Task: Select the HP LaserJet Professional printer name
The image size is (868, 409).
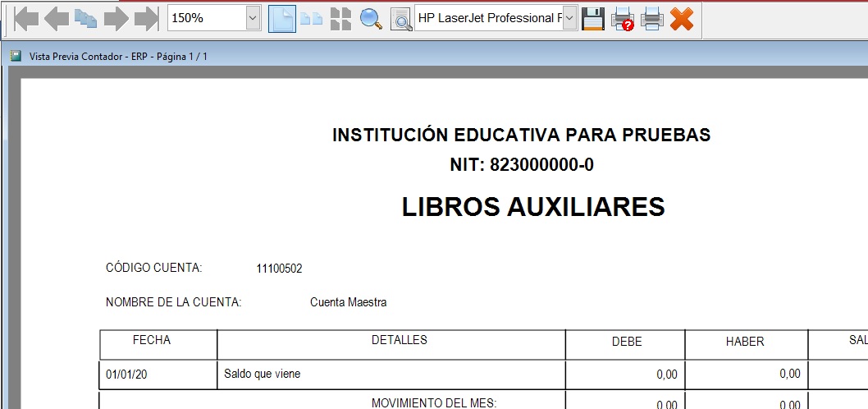Action: click(488, 18)
